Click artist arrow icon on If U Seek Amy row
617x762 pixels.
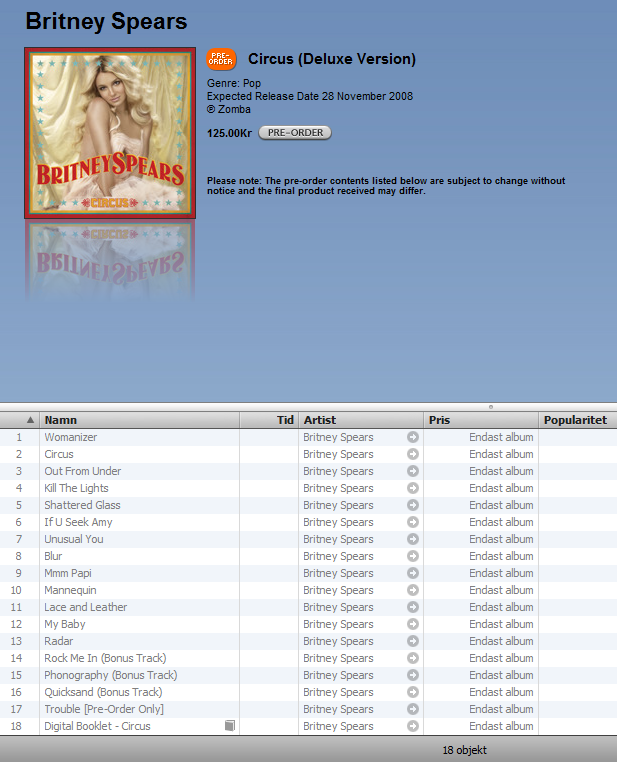tap(413, 522)
